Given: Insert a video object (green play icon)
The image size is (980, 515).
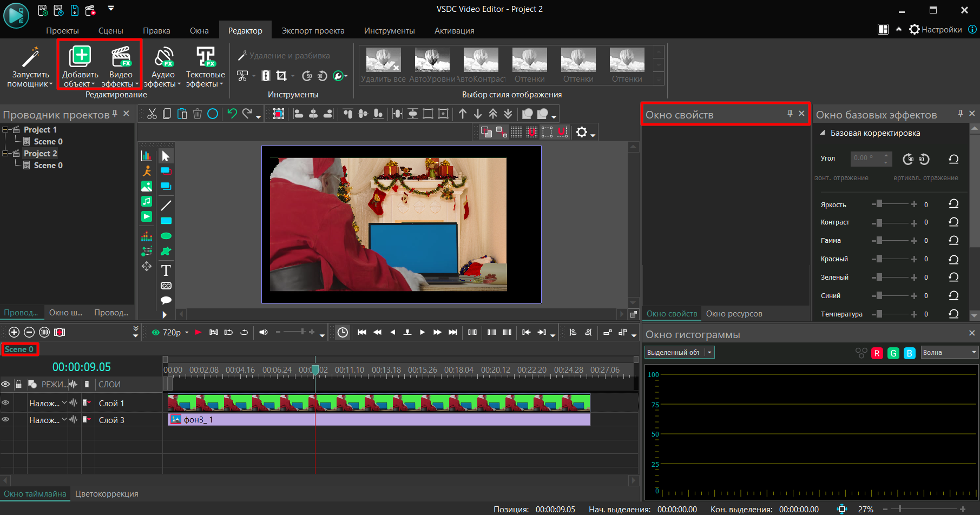Looking at the screenshot, I should pos(147,216).
